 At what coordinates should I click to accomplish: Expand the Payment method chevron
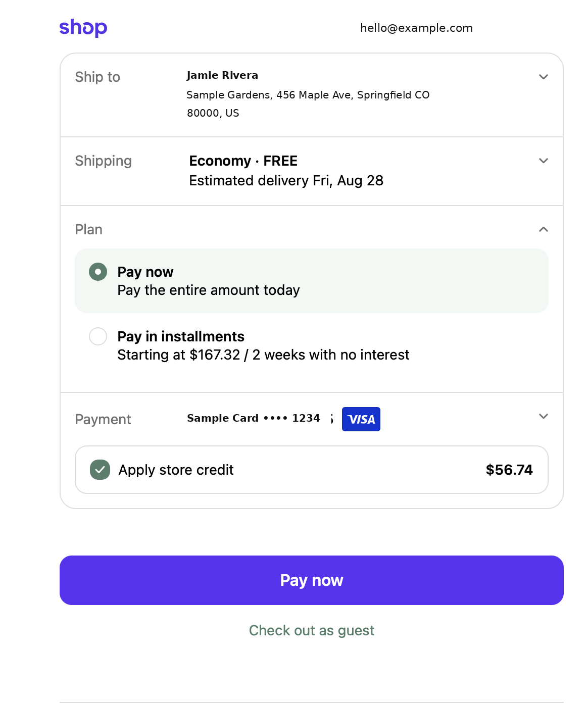tap(544, 416)
